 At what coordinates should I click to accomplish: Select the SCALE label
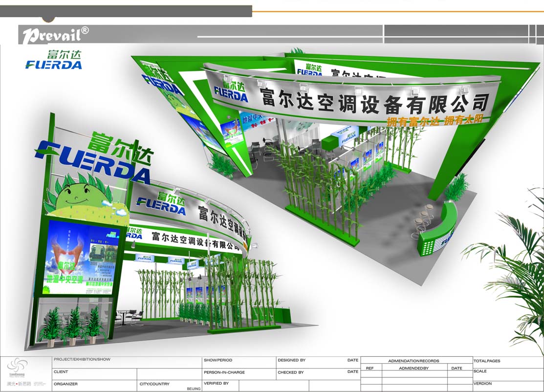[480, 371]
